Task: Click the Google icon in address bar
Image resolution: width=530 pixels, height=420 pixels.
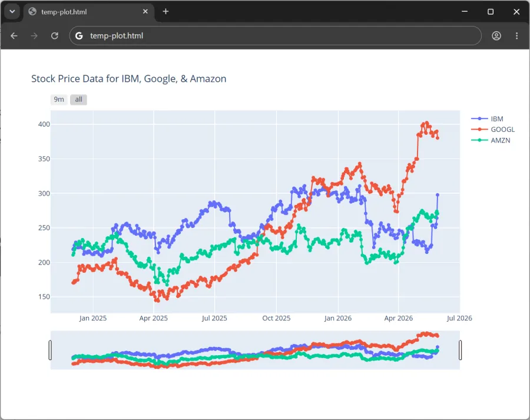Action: tap(79, 36)
